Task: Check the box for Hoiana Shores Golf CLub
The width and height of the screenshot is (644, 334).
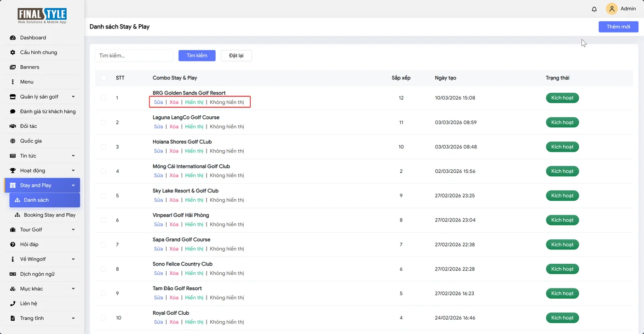Action: coord(103,147)
